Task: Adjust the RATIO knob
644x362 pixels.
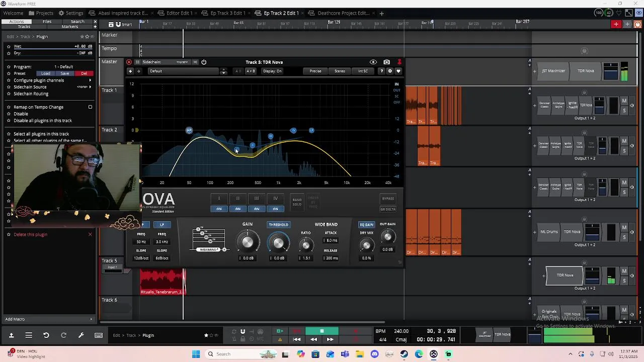Action: pyautogui.click(x=305, y=245)
